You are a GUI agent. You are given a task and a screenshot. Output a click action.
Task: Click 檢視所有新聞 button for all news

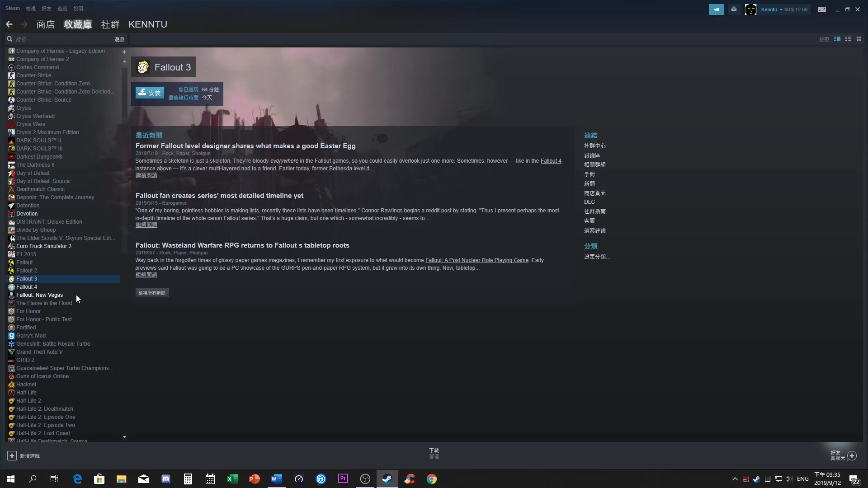tap(151, 292)
